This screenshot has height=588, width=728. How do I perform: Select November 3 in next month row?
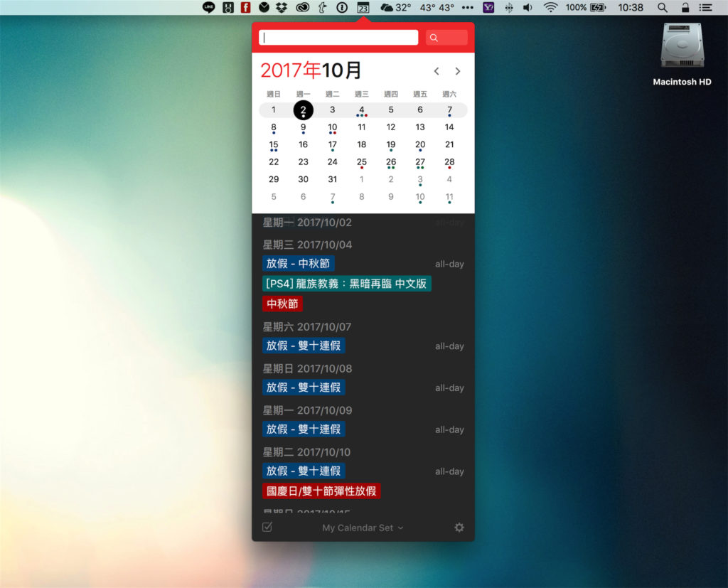tap(420, 180)
